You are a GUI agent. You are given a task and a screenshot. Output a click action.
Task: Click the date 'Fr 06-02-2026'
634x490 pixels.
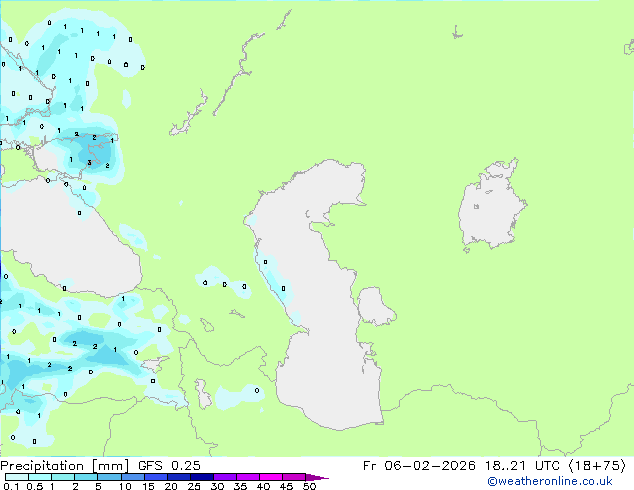419,466
